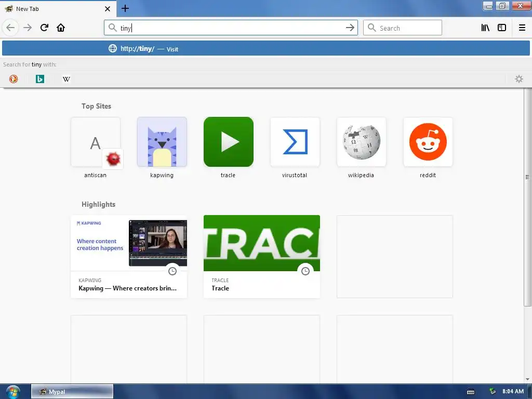Click the Kapwing card history clock icon
Screen dimensions: 532x399
click(x=172, y=271)
